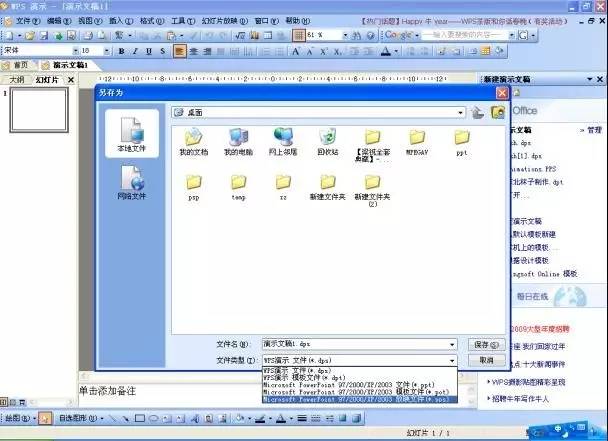Click the select objects arrow tool
Image resolution: width=608 pixels, height=441 pixels.
45,418
